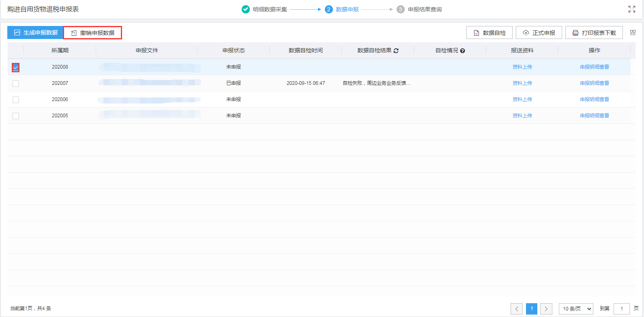Check the 202005 row checkbox

[x=16, y=116]
